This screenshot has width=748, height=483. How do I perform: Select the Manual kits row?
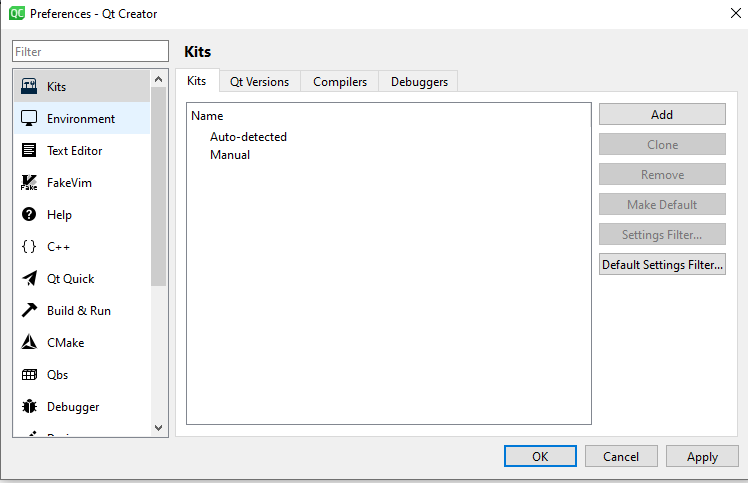pyautogui.click(x=389, y=155)
